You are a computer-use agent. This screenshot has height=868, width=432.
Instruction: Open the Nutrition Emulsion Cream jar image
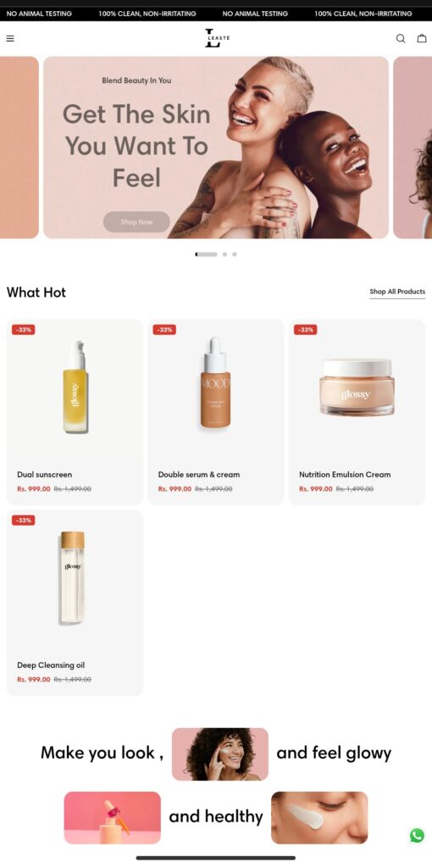(x=357, y=387)
